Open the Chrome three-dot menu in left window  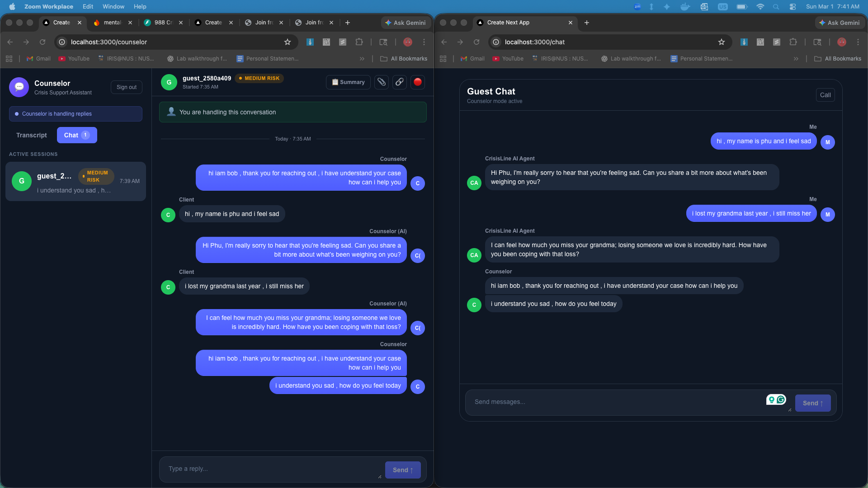(x=424, y=42)
